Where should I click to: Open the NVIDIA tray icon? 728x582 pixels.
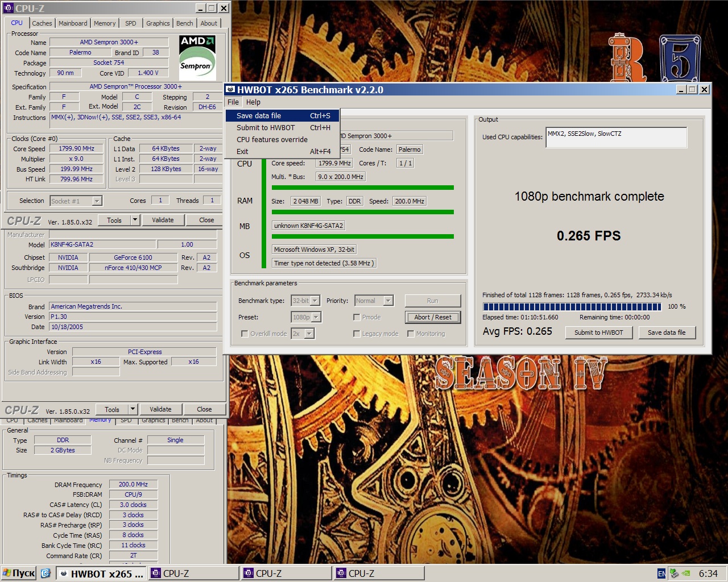686,573
